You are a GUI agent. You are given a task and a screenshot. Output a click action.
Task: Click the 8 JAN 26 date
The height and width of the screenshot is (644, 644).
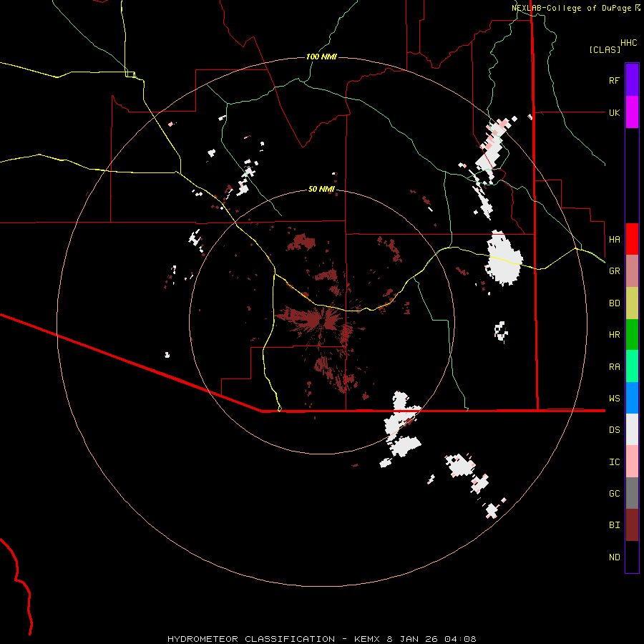point(413,639)
